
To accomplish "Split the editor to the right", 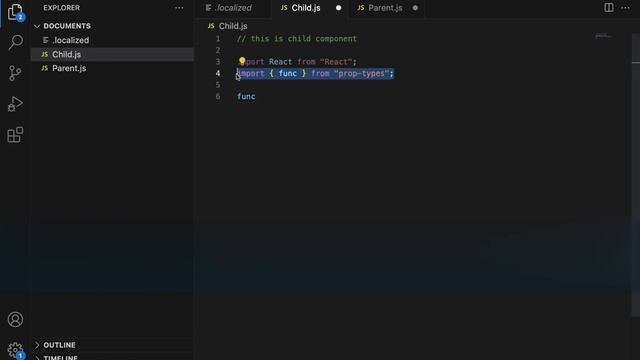I will point(609,8).
